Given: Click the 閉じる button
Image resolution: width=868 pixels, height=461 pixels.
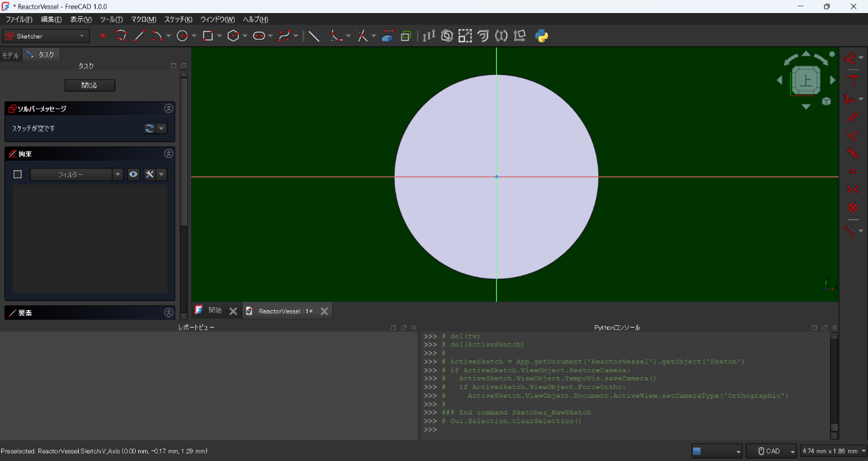Looking at the screenshot, I should click(89, 85).
